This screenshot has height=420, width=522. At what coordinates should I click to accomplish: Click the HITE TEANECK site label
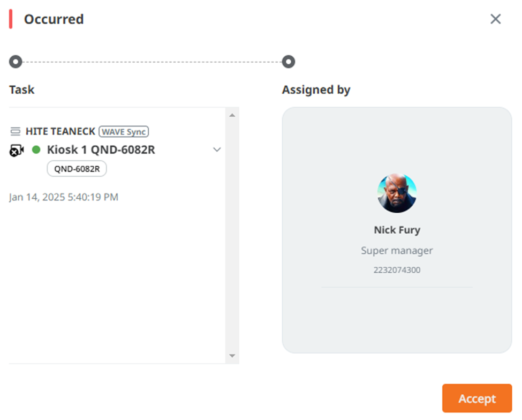[60, 132]
